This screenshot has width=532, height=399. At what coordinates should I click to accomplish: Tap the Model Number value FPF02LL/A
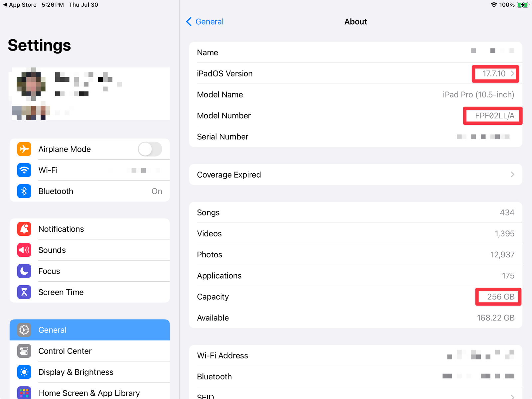pyautogui.click(x=494, y=116)
